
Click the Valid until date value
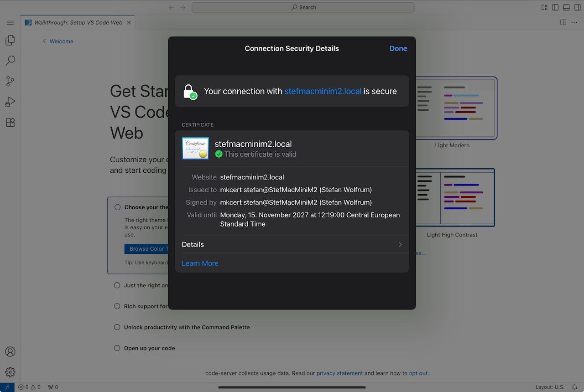pos(310,219)
